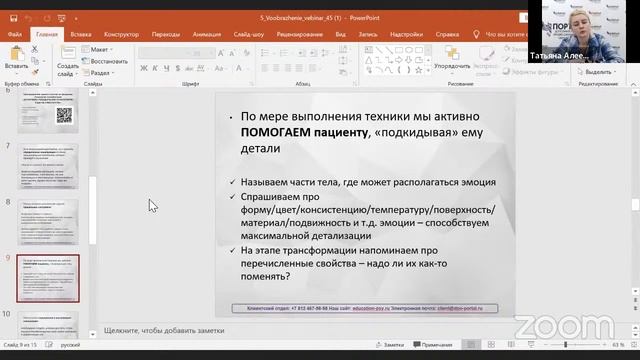The height and width of the screenshot is (360, 640).
Task: Click the zoom slider handle
Action: tap(566, 345)
